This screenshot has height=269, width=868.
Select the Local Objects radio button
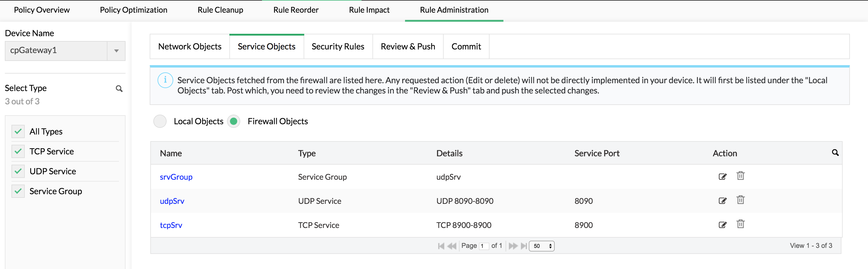(160, 121)
